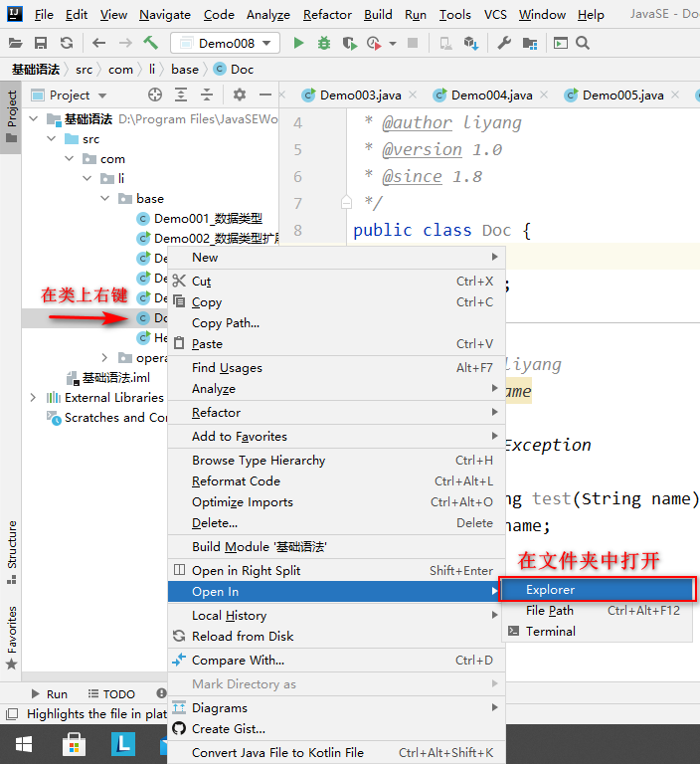Image resolution: width=700 pixels, height=764 pixels.
Task: Open the profiler dropdown arrow in toolbar
Action: point(393,44)
